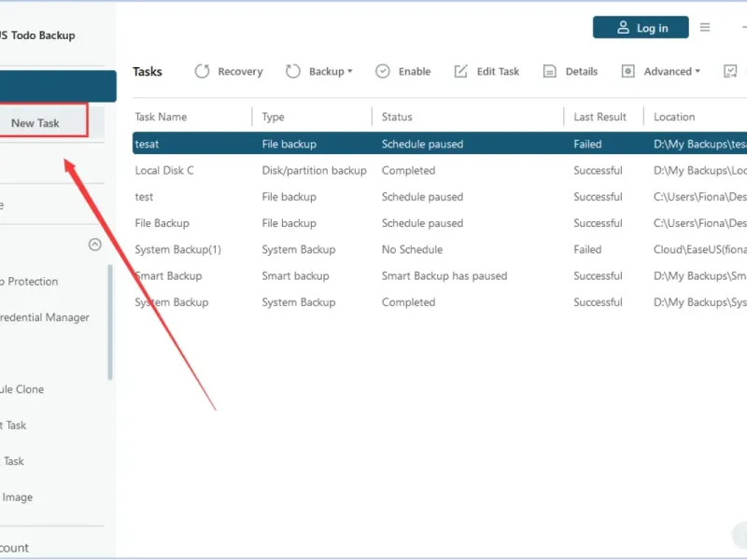
Task: Sort by Last Result column header
Action: coord(599,117)
